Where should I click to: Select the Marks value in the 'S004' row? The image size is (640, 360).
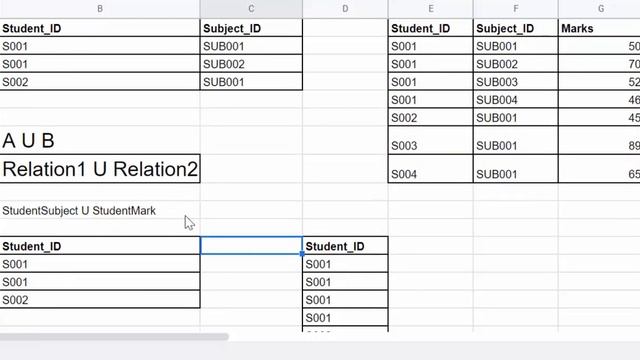coord(599,169)
